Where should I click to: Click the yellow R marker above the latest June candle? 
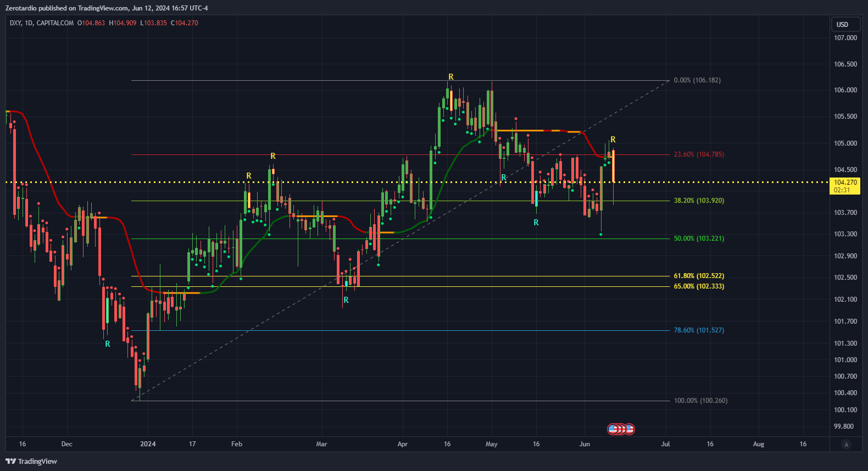(x=613, y=140)
